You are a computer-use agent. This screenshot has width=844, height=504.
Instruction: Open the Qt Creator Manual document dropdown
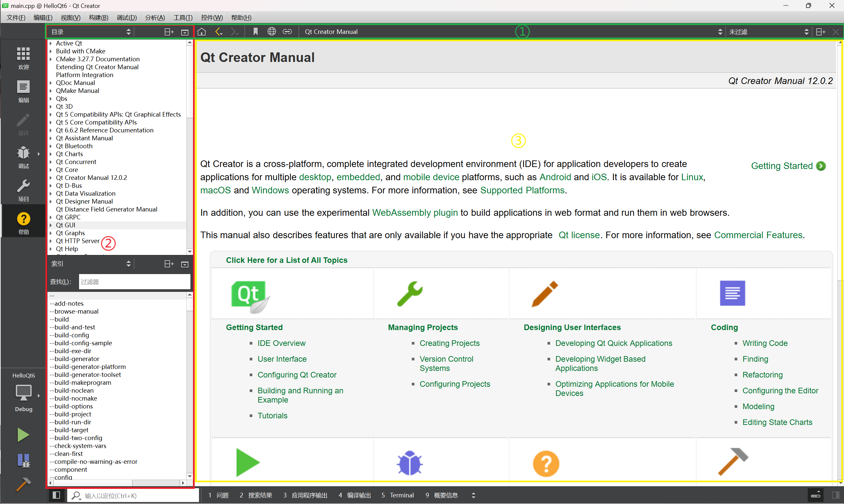pos(513,32)
